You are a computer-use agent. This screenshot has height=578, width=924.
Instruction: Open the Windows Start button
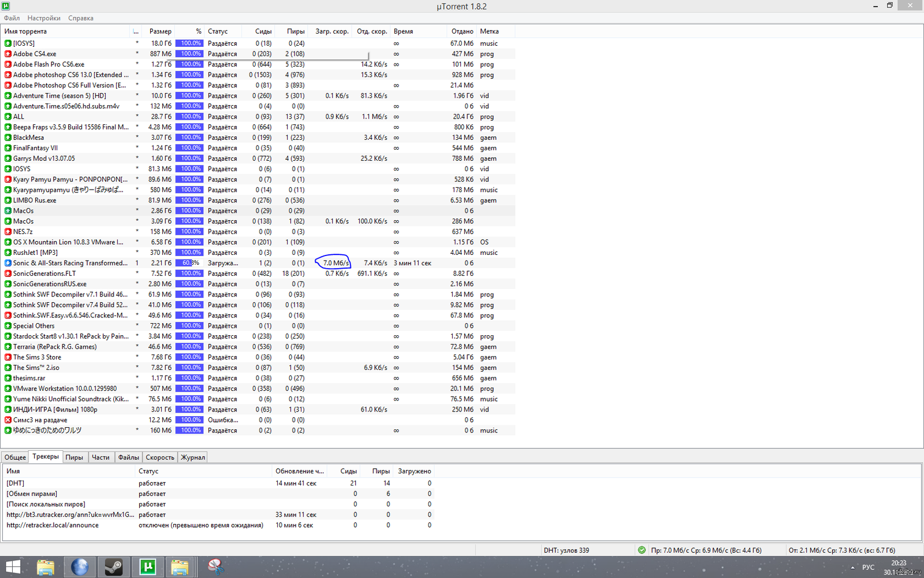[x=13, y=567]
